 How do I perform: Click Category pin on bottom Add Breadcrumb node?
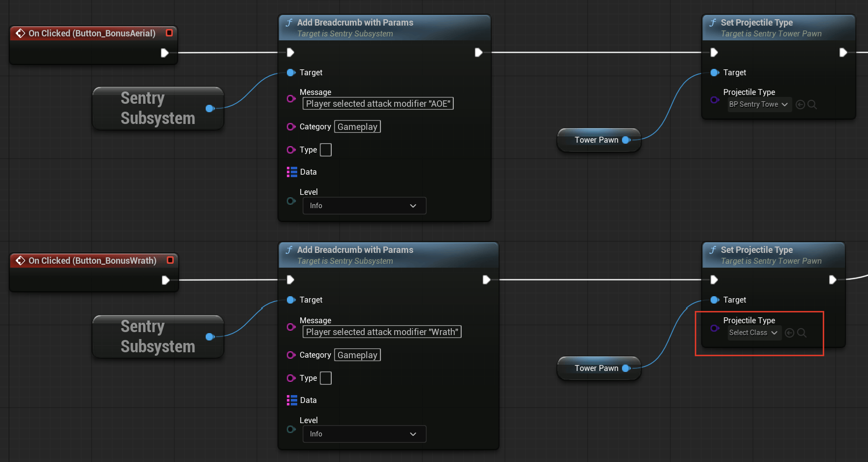tap(291, 355)
